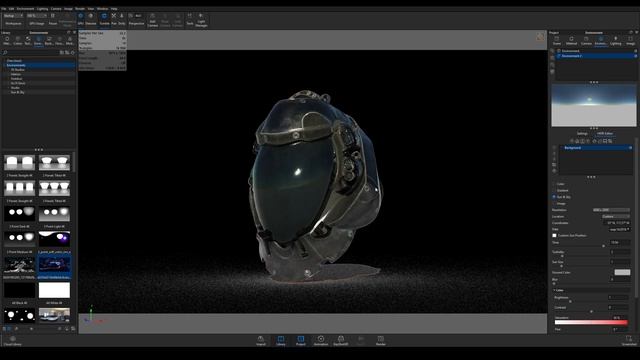The width and height of the screenshot is (640, 360).
Task: Open the Resolution dropdown
Action: [x=611, y=210]
